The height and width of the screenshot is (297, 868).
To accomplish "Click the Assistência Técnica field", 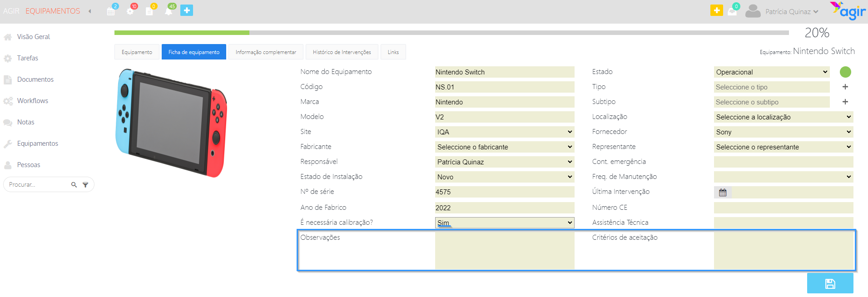I will point(784,223).
